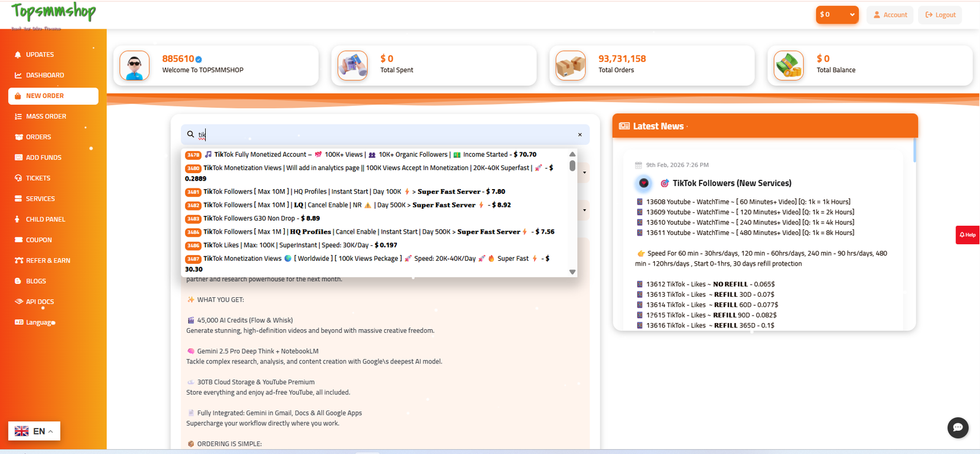The image size is (980, 454).
Task: Open the $ 0 balance dropdown
Action: pos(837,15)
